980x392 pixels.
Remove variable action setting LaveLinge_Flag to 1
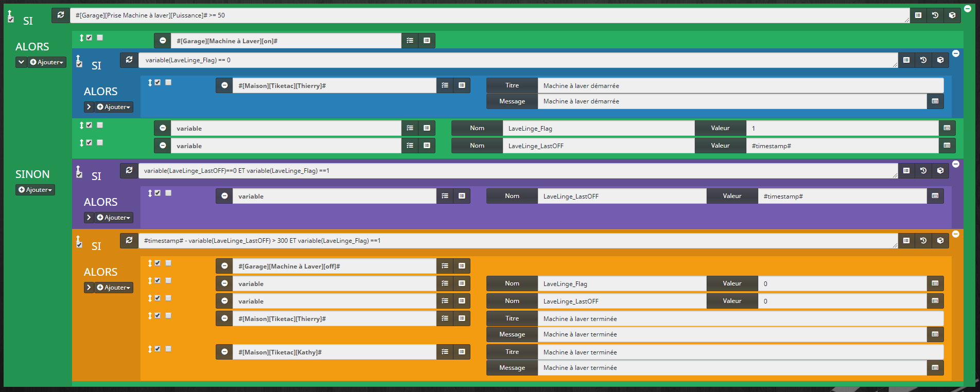pos(163,128)
